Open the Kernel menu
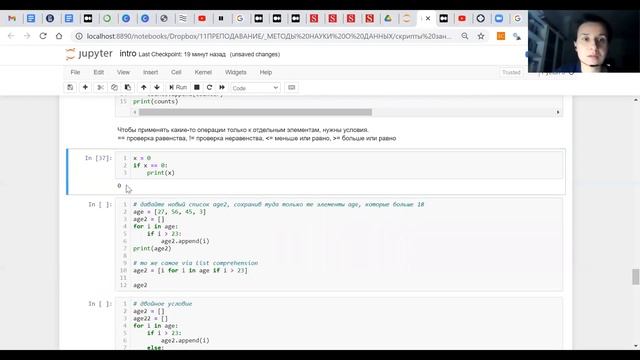Viewport: 640px width, 360px height. [203, 72]
